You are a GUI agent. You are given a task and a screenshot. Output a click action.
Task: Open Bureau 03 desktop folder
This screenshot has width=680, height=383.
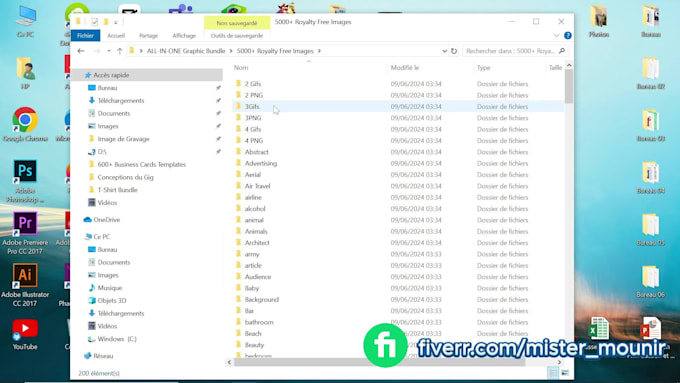click(651, 125)
